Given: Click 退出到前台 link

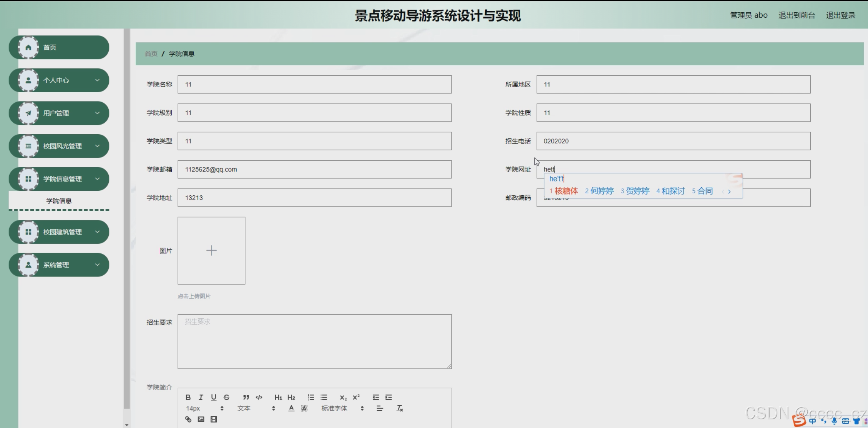Looking at the screenshot, I should coord(797,15).
